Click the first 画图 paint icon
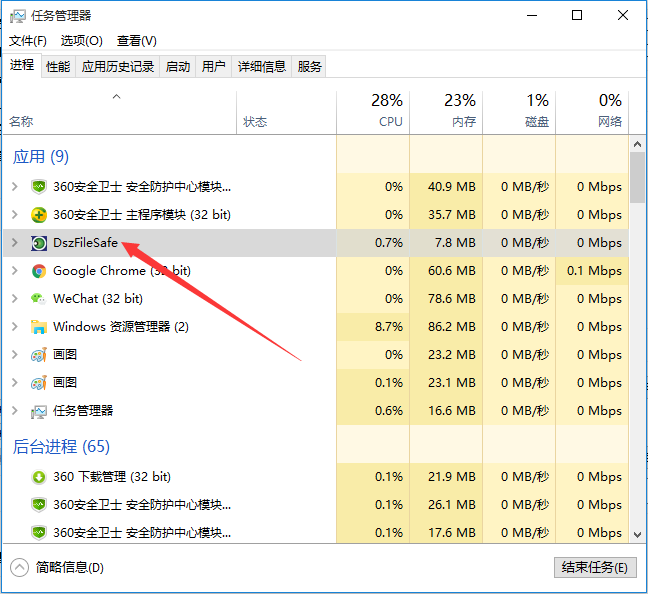This screenshot has height=594, width=648. 39,355
